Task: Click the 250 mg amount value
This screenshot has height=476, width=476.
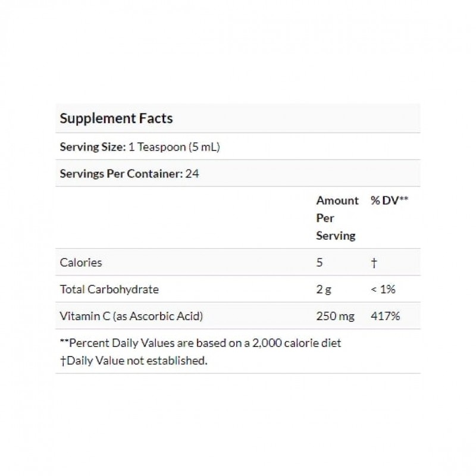Action: (335, 316)
